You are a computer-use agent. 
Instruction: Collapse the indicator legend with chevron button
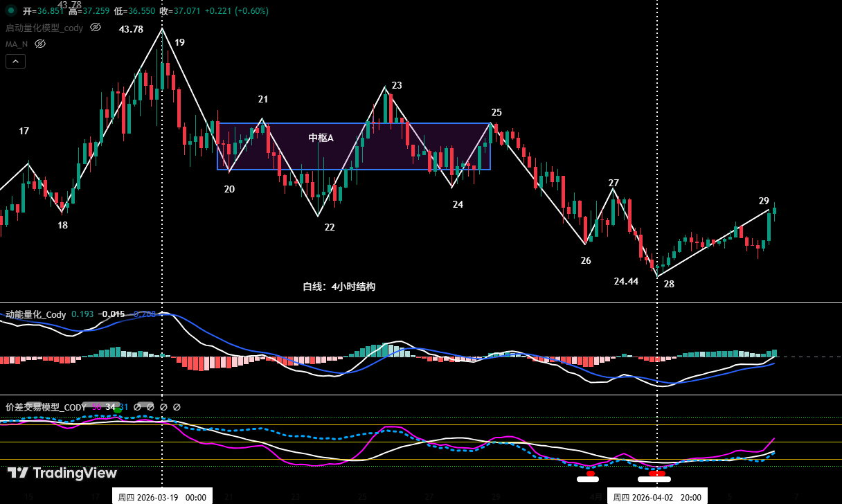(x=16, y=61)
